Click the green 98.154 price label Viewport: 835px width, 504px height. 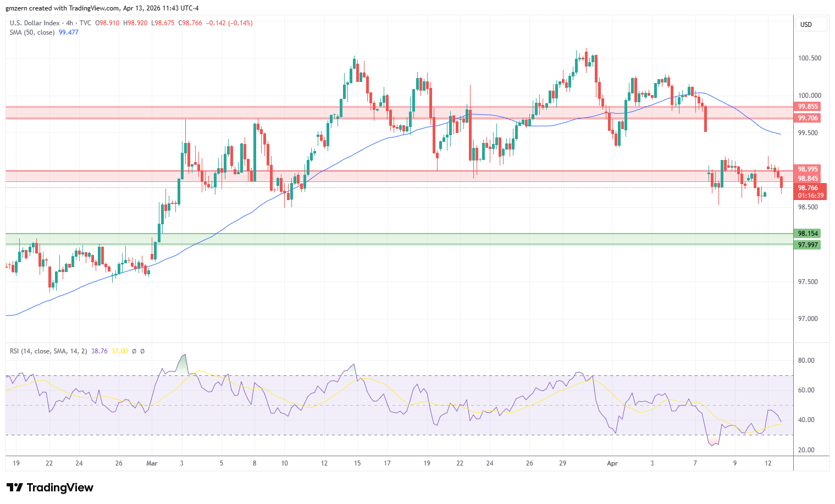pyautogui.click(x=808, y=234)
